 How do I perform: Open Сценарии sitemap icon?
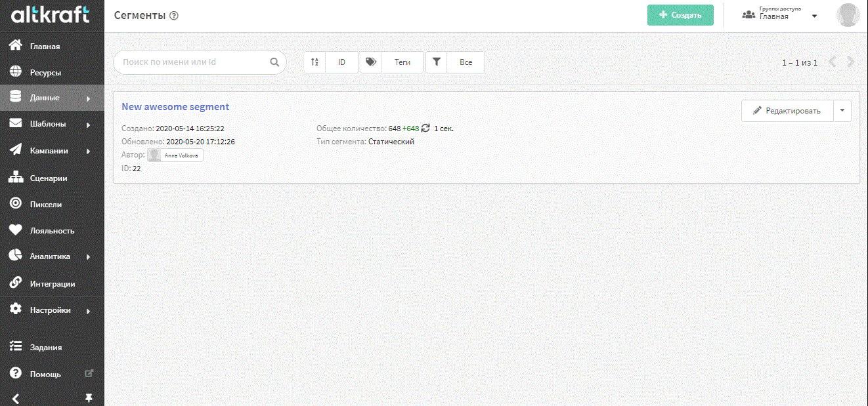tap(16, 177)
